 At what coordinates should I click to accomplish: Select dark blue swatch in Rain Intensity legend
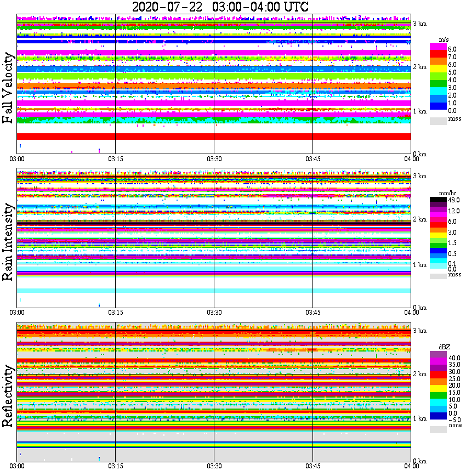coord(438,251)
